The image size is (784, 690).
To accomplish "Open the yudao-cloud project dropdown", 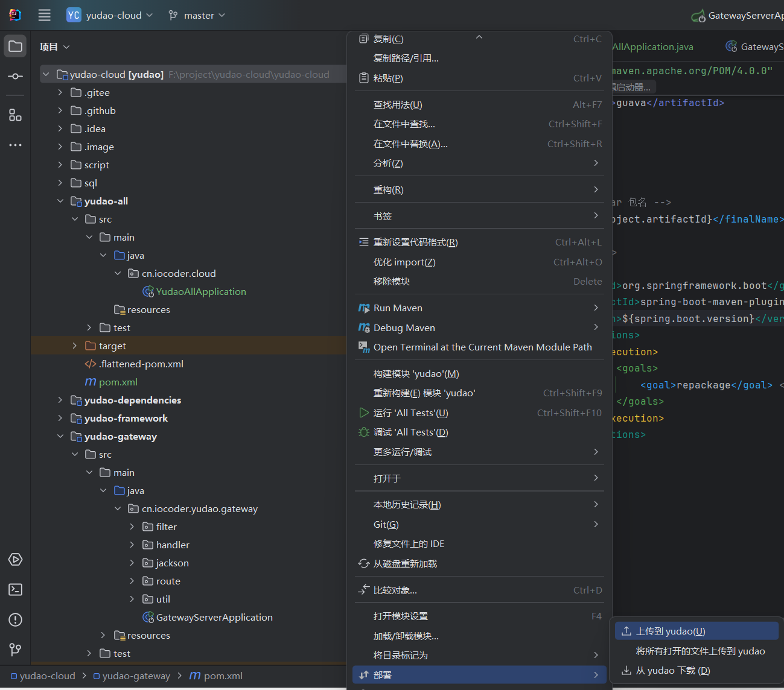I will [x=120, y=15].
